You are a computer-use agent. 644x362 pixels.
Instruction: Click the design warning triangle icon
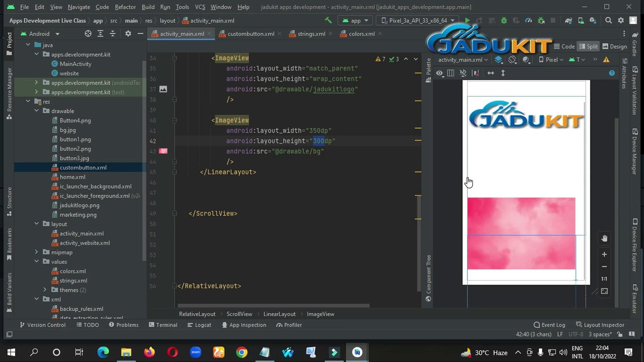[x=606, y=60]
